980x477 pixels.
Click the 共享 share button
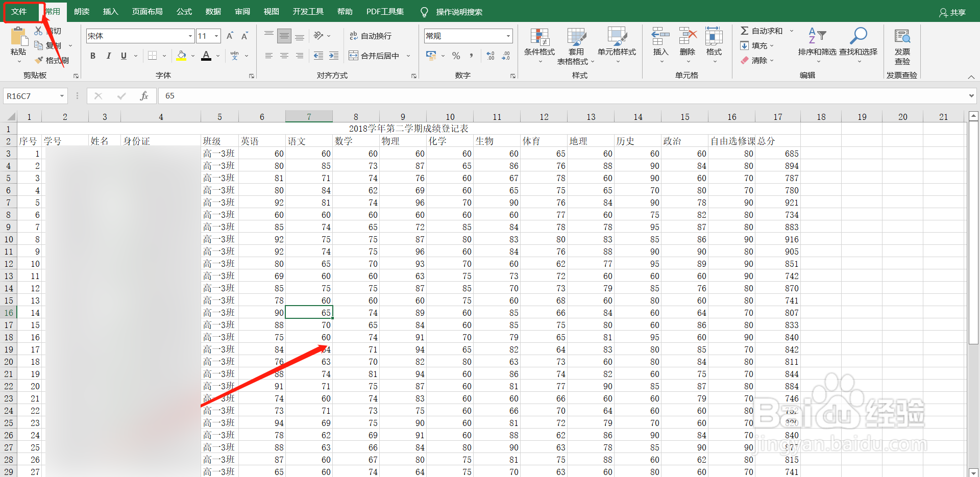pos(952,12)
